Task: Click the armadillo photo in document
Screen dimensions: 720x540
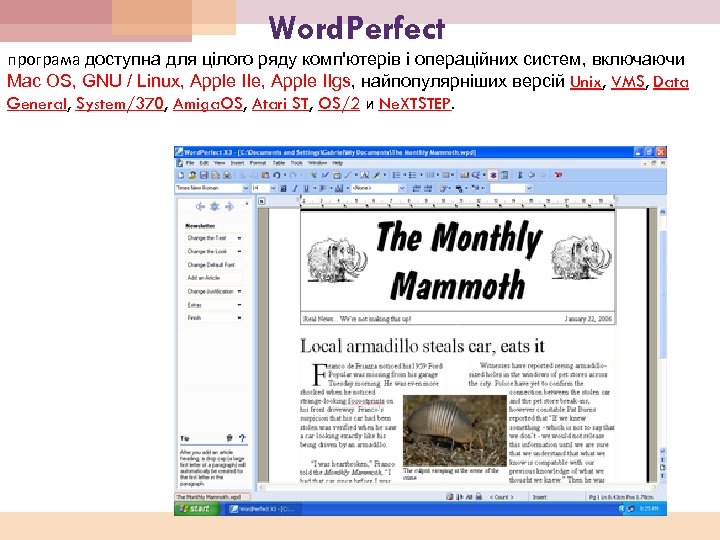Action: 454,430
